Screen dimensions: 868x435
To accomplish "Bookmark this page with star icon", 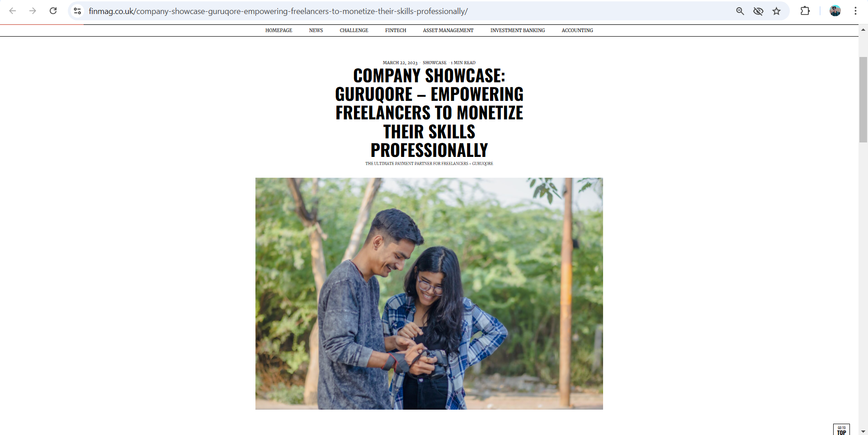I will point(776,11).
